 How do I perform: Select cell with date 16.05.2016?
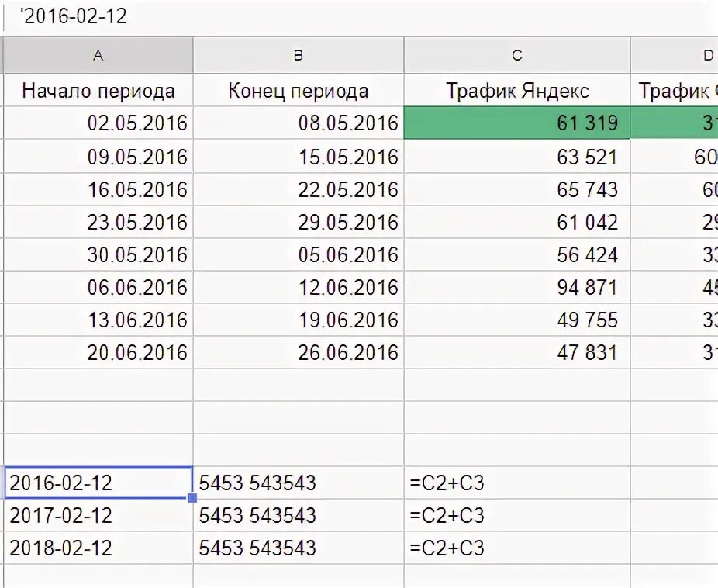[98, 189]
